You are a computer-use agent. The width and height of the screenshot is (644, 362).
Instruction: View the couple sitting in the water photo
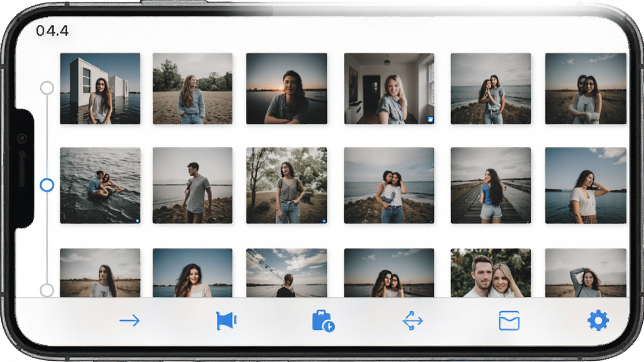tap(100, 185)
